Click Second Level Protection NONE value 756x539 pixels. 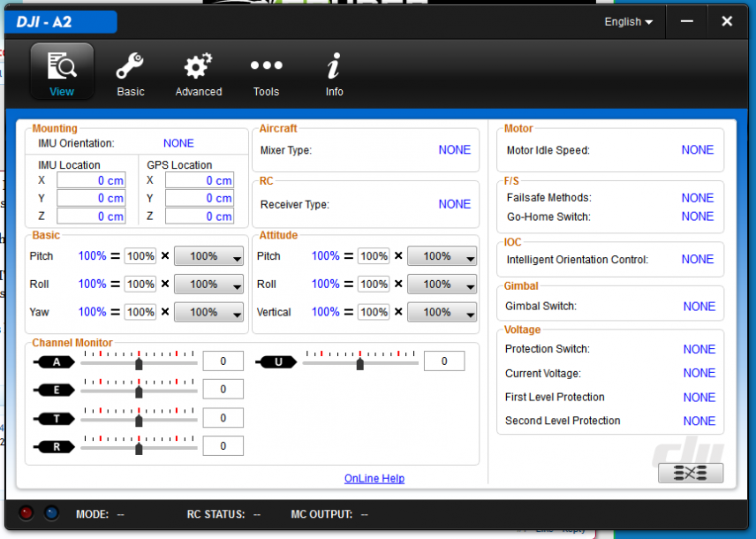699,421
